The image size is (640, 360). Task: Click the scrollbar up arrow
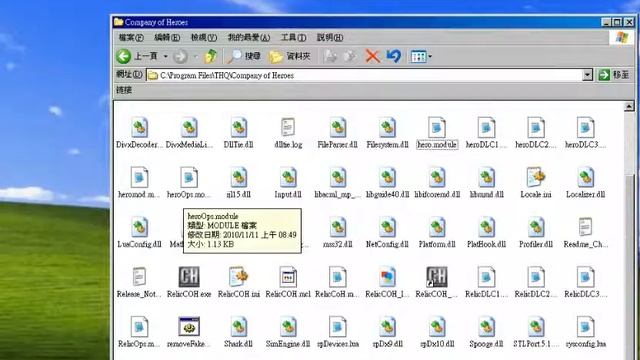[x=629, y=107]
